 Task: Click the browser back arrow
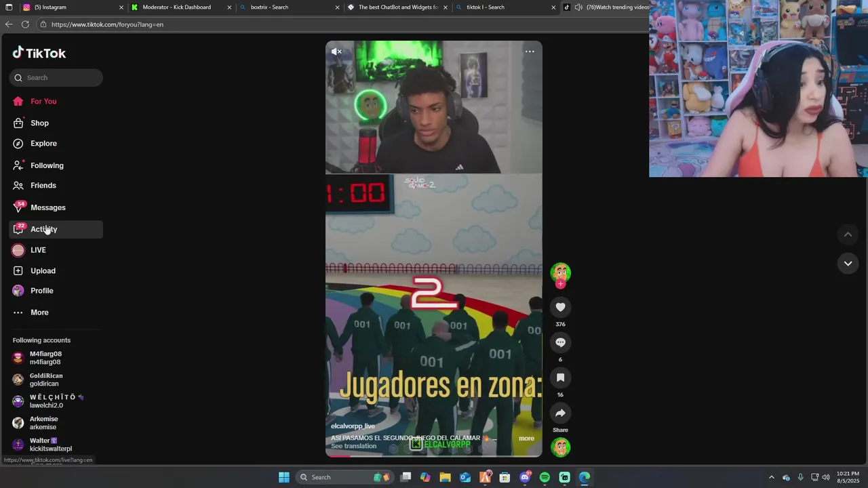click(9, 24)
